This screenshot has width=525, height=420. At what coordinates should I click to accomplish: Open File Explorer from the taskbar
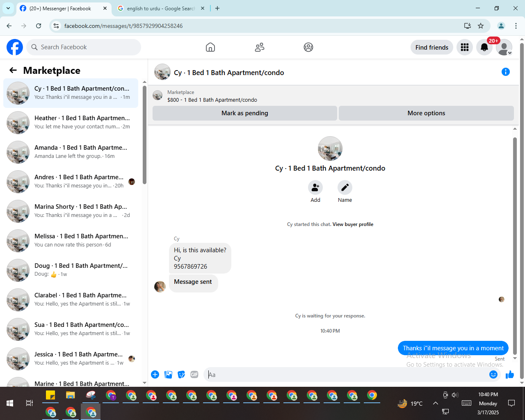71,395
